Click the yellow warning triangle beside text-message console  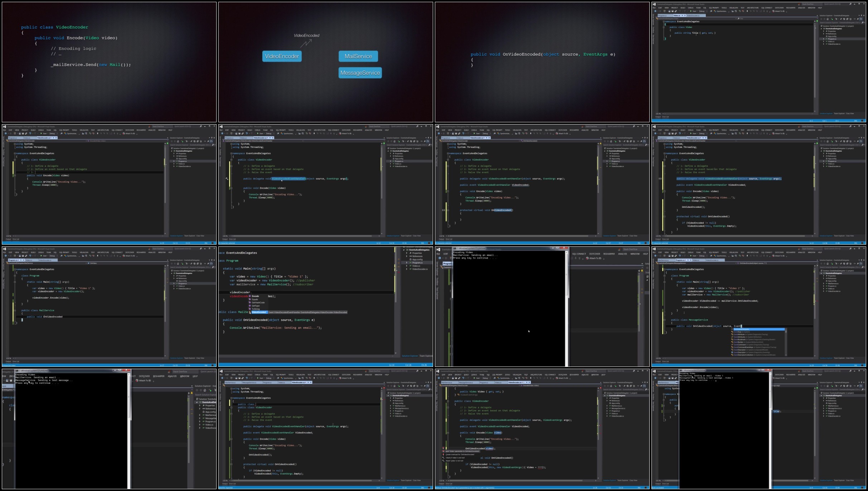(192, 393)
